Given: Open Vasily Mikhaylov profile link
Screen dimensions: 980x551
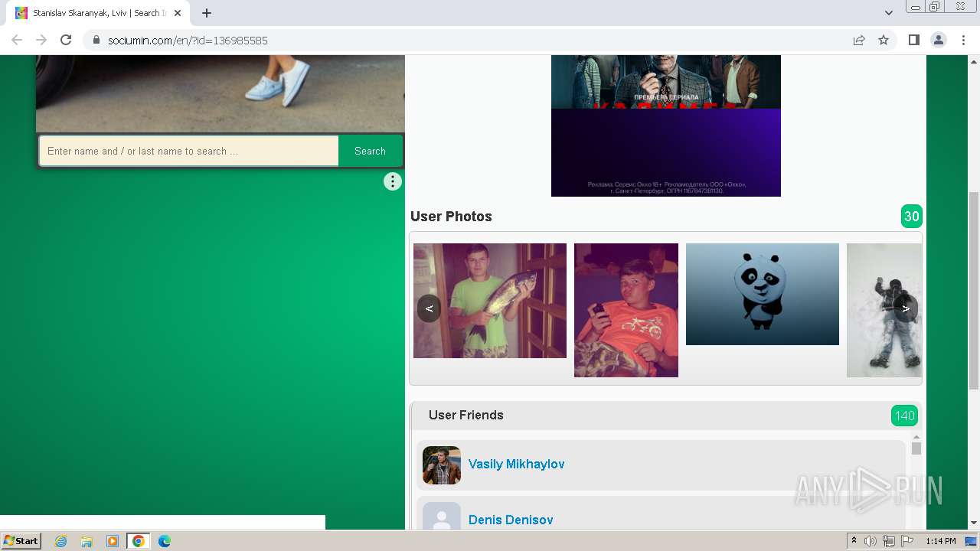Looking at the screenshot, I should point(516,465).
